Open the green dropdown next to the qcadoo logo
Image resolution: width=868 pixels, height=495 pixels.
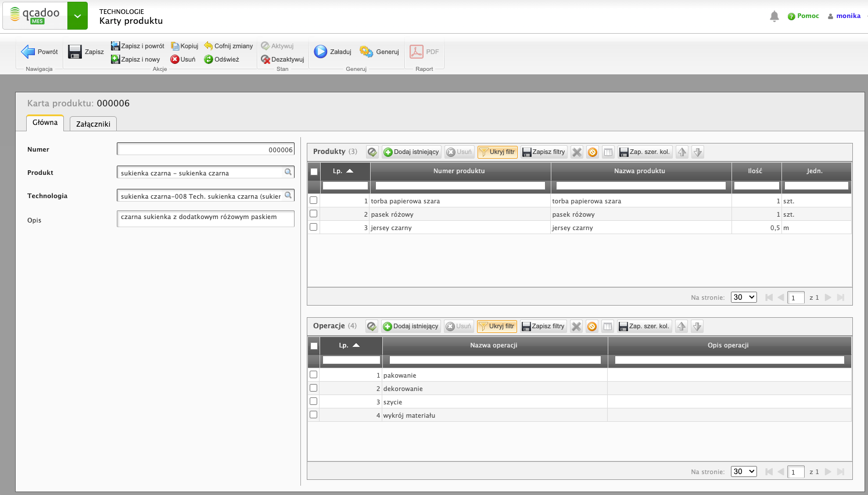pos(77,16)
